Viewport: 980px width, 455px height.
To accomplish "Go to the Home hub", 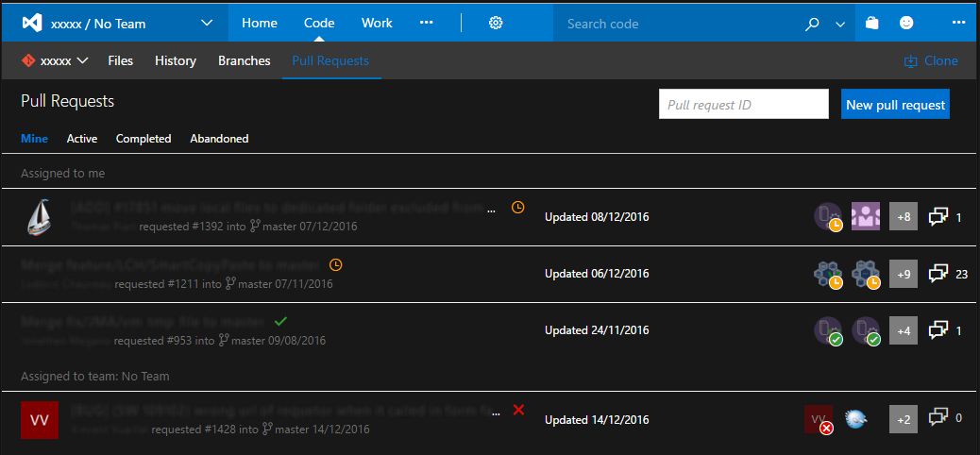I will (260, 23).
